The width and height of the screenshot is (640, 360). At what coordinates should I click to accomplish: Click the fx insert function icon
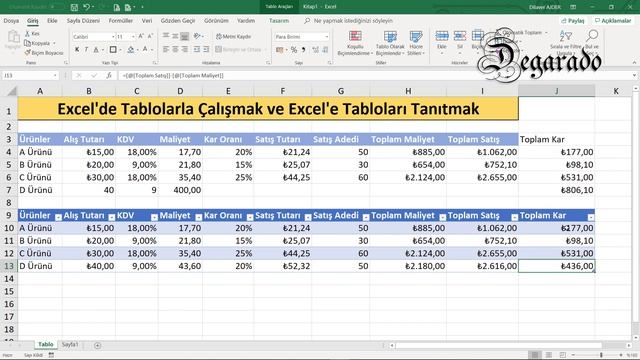coord(109,76)
